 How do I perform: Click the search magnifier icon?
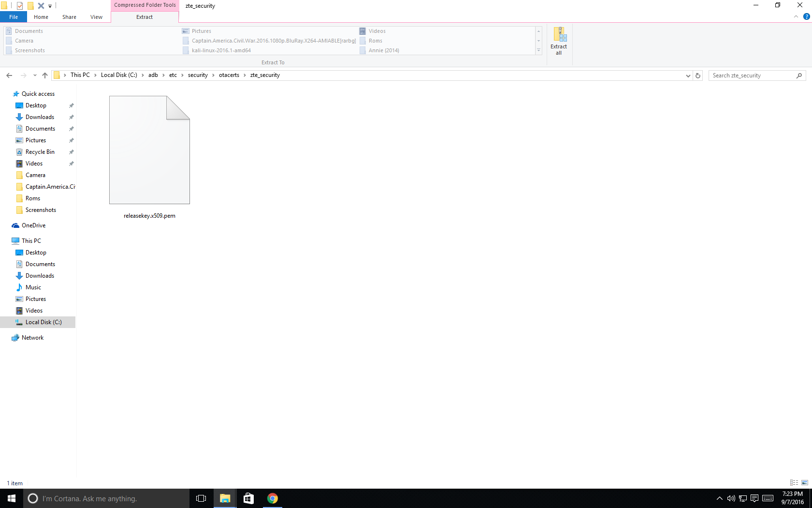point(799,75)
